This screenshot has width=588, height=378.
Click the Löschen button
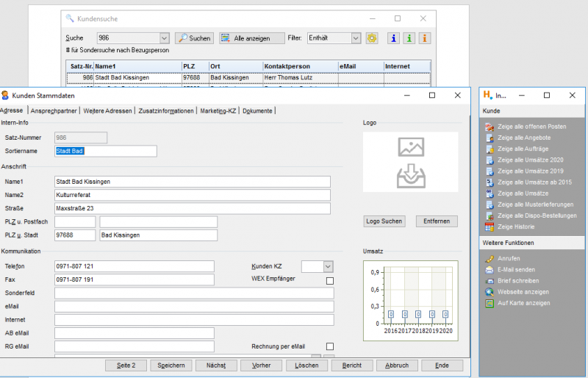click(306, 365)
